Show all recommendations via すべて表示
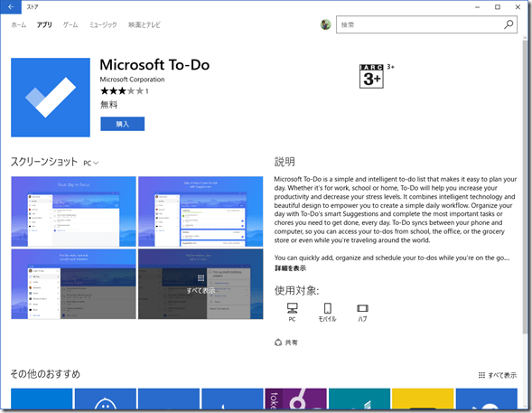This screenshot has width=532, height=413. tap(498, 375)
